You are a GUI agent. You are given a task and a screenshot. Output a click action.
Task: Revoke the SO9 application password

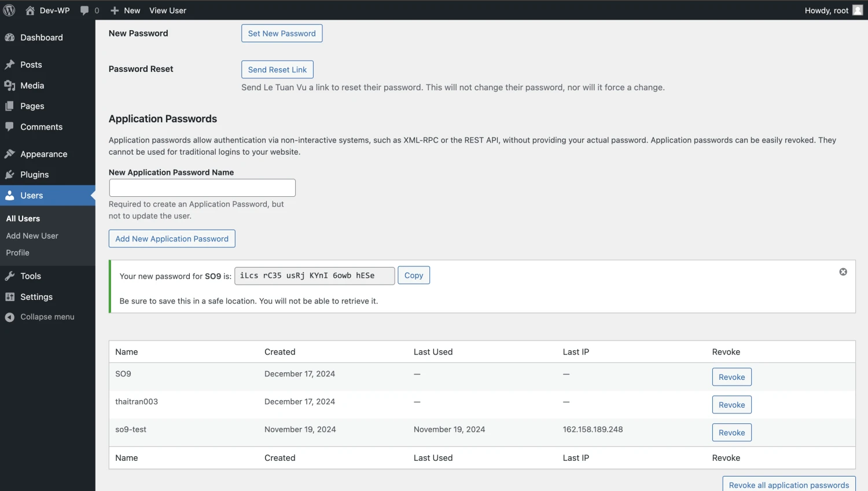(731, 377)
